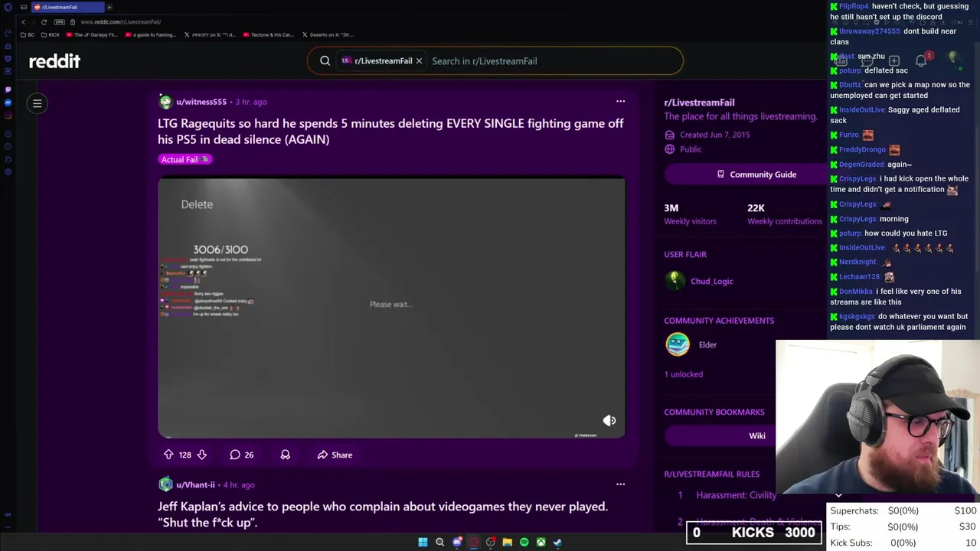Click the 3M Weekly visitors stat

coord(690,214)
